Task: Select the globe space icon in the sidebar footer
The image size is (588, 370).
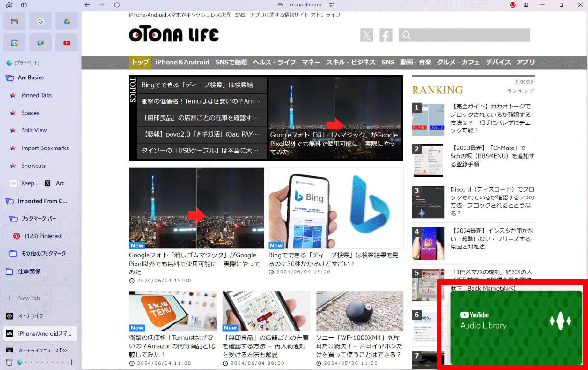Action: tap(20, 362)
